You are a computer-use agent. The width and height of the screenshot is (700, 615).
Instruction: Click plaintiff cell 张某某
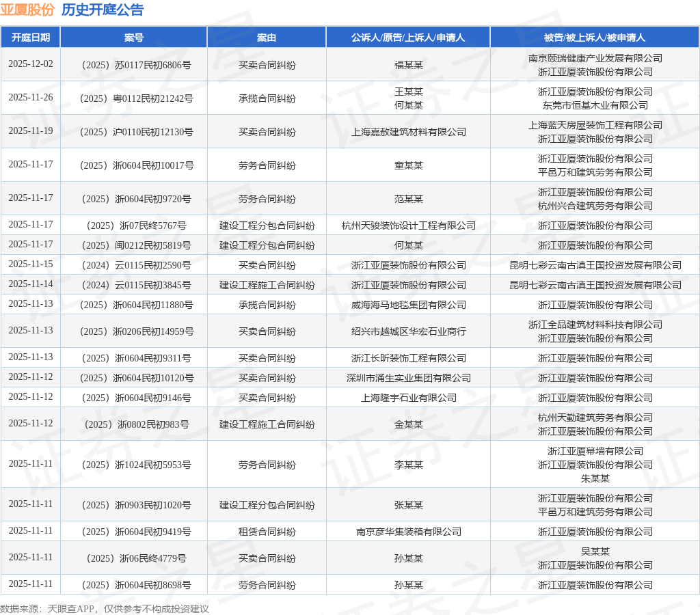pyautogui.click(x=408, y=505)
